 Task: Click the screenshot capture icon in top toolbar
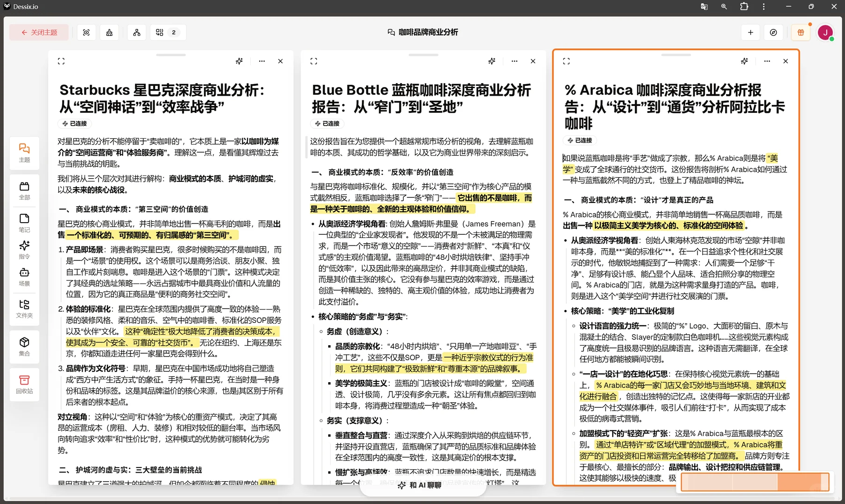(86, 32)
